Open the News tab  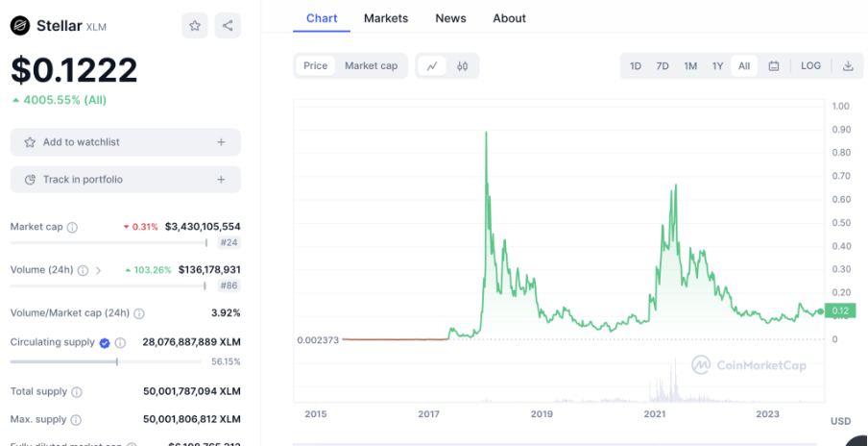pos(450,18)
